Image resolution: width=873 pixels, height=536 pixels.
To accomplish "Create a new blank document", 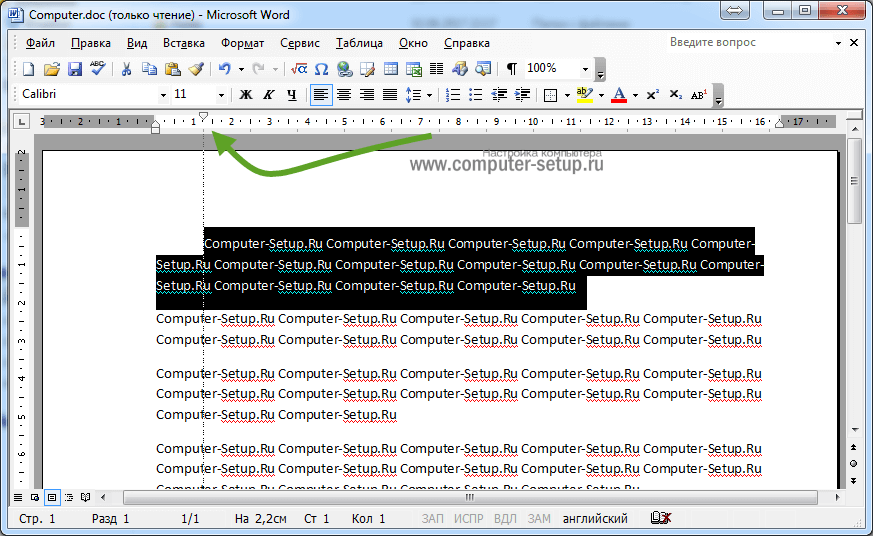I will pyautogui.click(x=29, y=69).
